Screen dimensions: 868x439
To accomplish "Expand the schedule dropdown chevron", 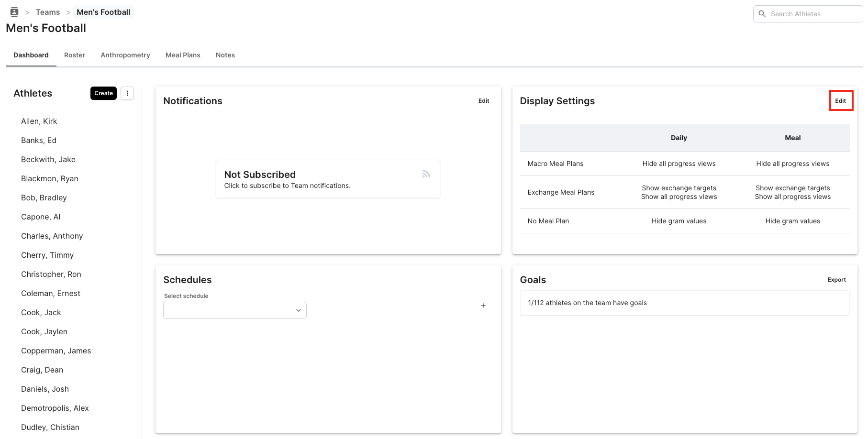I will tap(298, 310).
